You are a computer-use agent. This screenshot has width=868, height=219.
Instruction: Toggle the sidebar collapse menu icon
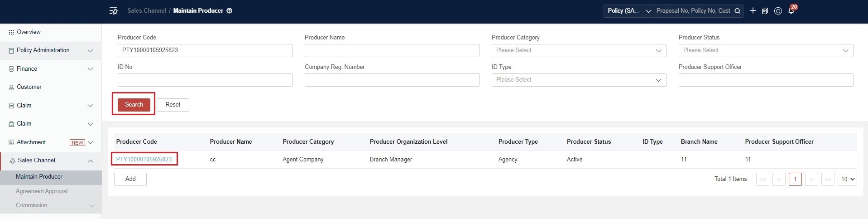pos(114,11)
